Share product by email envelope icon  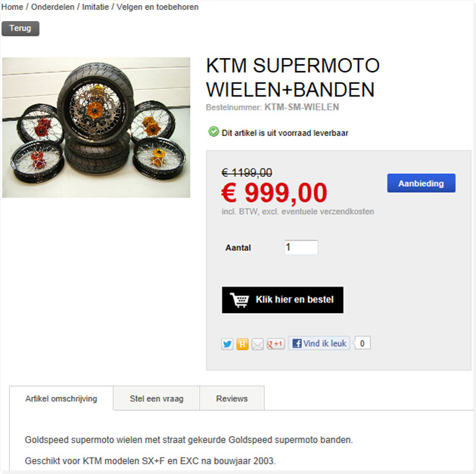pyautogui.click(x=257, y=344)
